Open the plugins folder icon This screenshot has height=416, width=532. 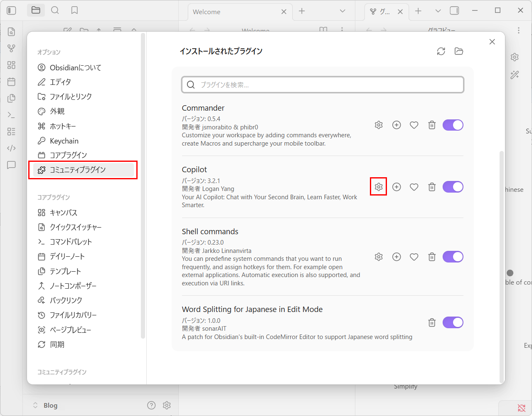coord(459,51)
